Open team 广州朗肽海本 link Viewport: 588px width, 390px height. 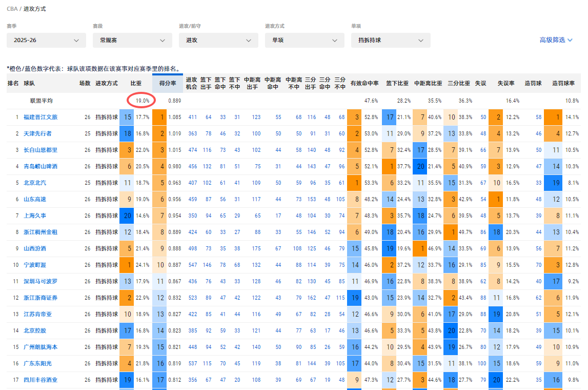pos(40,347)
